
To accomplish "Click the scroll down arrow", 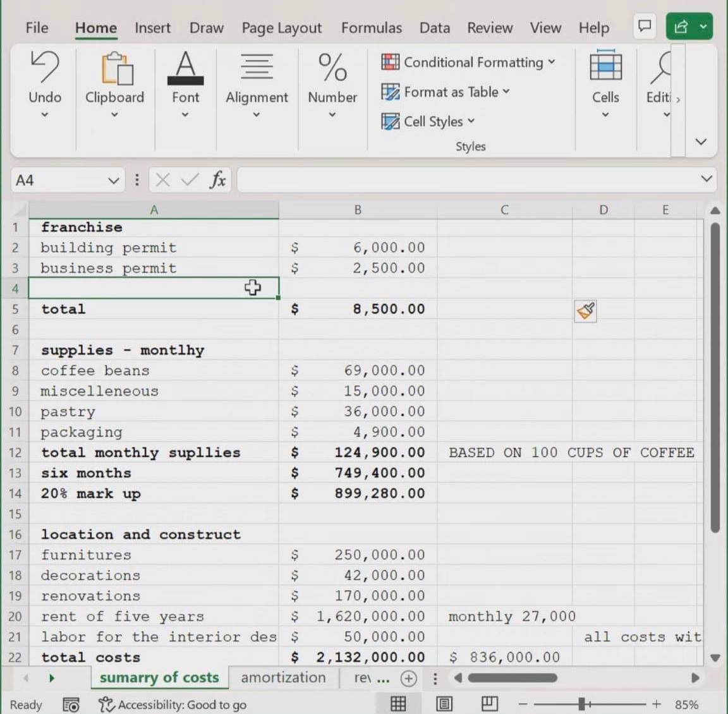I will (x=715, y=657).
